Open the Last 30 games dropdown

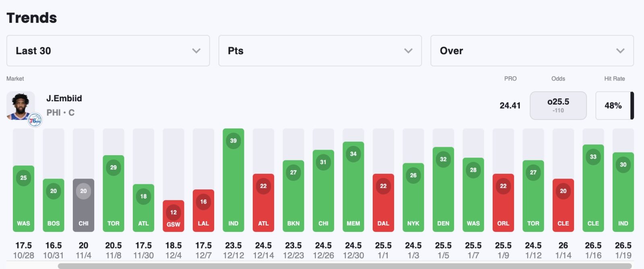tap(108, 51)
